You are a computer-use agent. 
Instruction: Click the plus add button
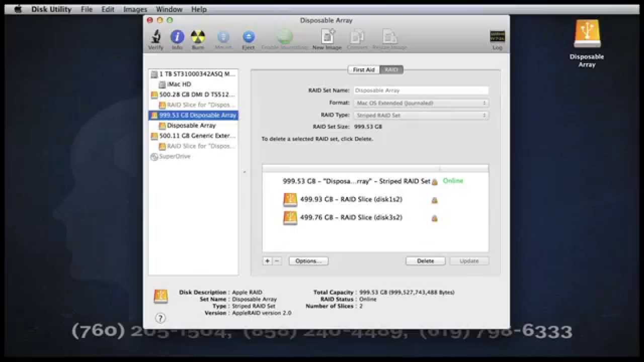[x=267, y=261]
